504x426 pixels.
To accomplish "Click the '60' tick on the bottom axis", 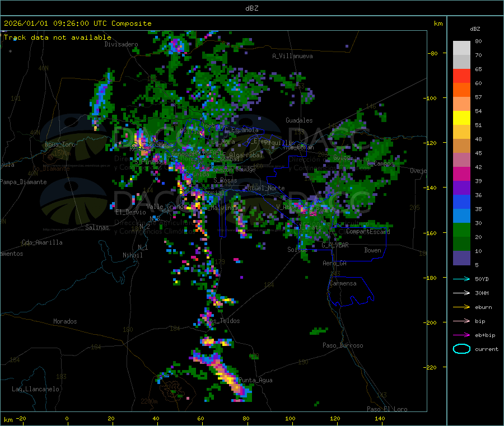I will pyautogui.click(x=201, y=418).
